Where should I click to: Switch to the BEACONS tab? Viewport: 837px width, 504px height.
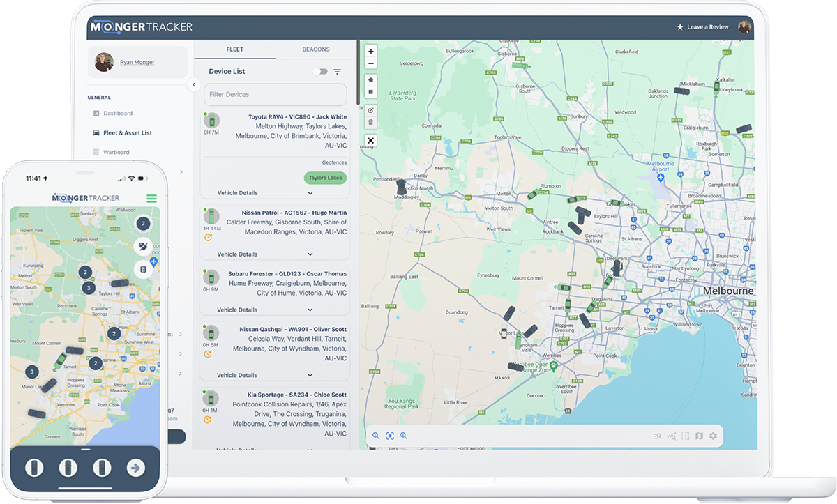tap(316, 49)
